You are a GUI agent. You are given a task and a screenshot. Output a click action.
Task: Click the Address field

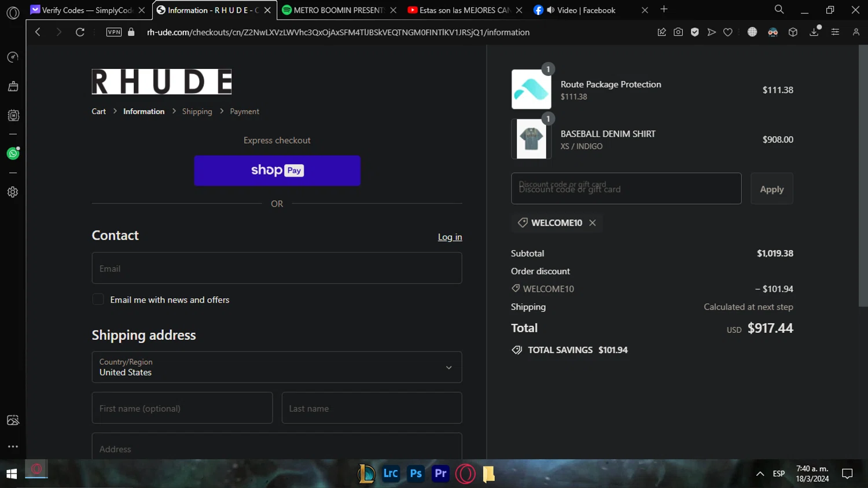pyautogui.click(x=277, y=446)
